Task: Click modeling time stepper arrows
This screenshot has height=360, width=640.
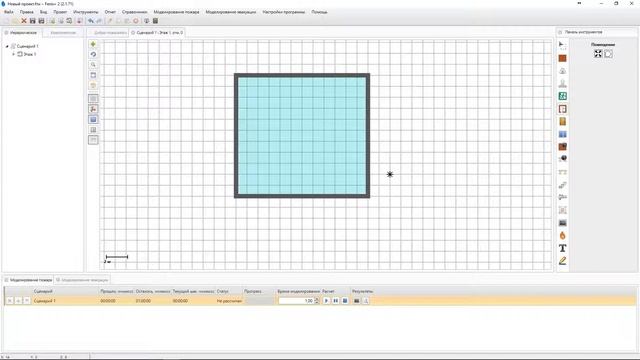Action: [x=317, y=301]
